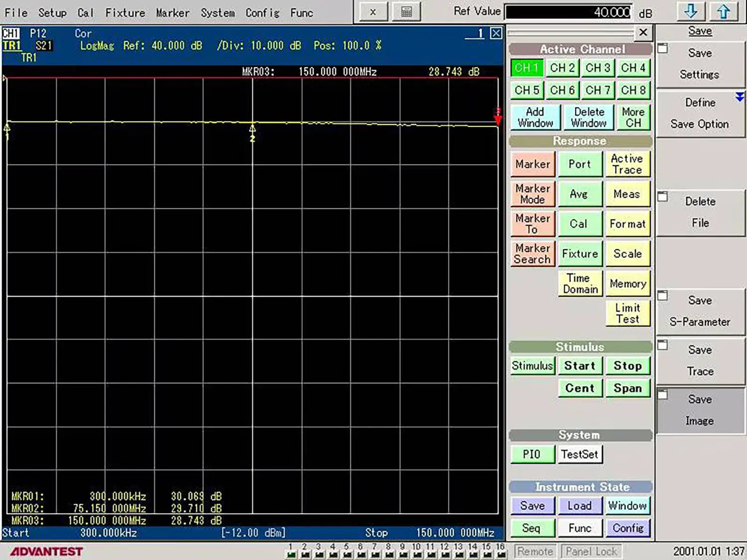Click the red active marker 3 arrow
The height and width of the screenshot is (560, 747).
pos(498,119)
